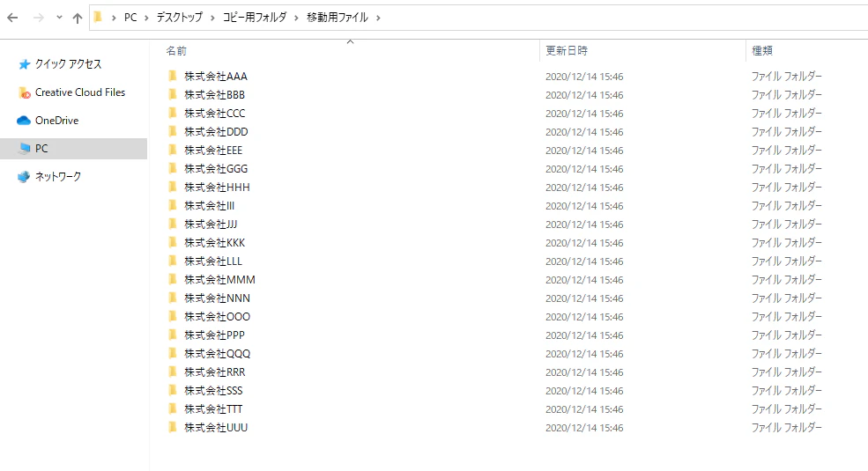The height and width of the screenshot is (471, 868).
Task: Click modified date of 株式会社MMM row
Action: pos(584,280)
